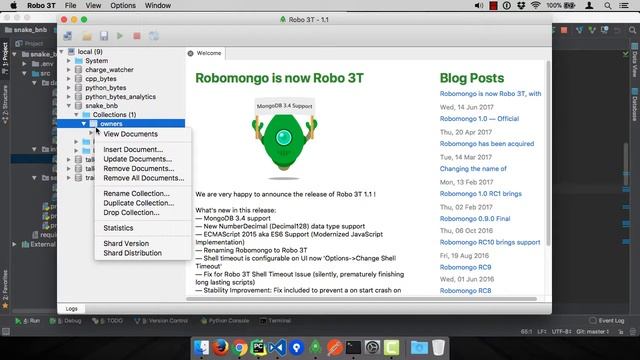640x360 pixels.
Task: Open blog post 'Robomongo 1.0 RC1 brings'
Action: coord(480,193)
